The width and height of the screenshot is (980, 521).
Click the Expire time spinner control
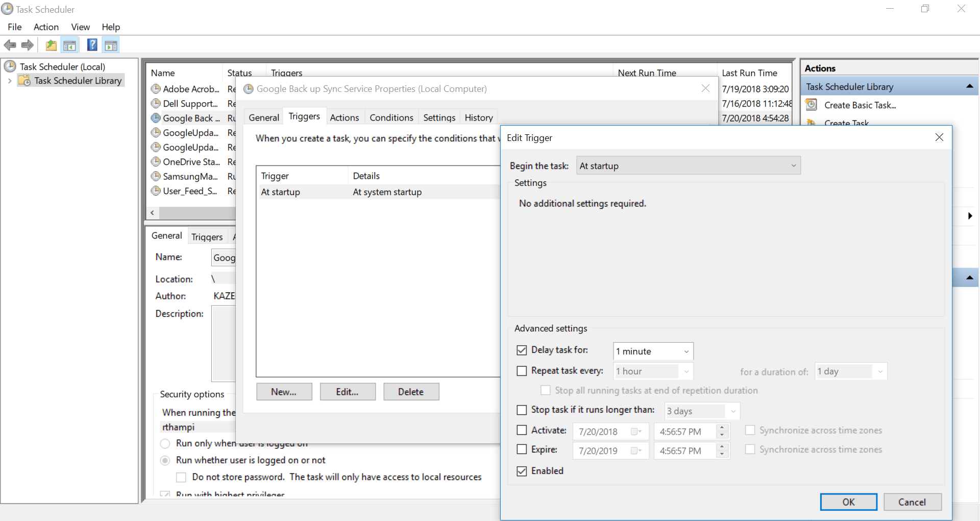click(722, 451)
